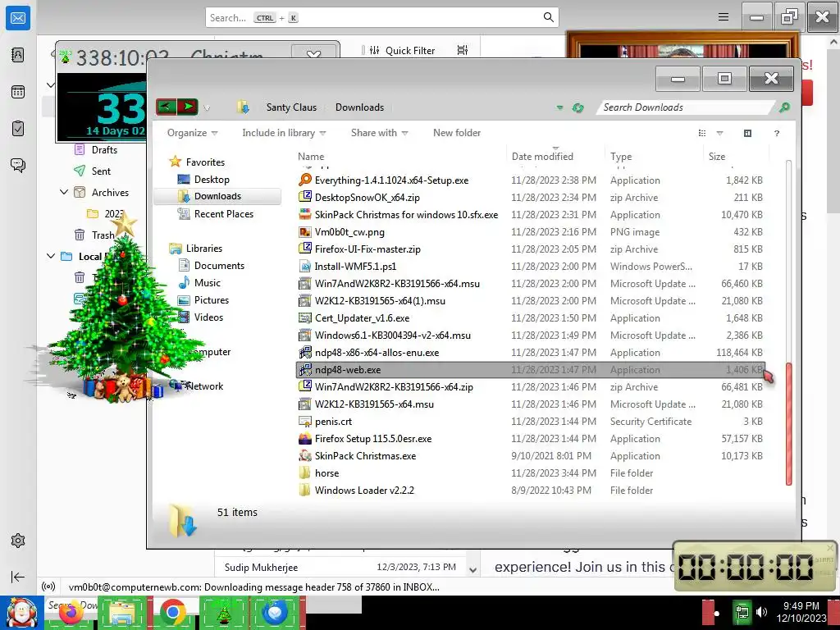Select Vm0b0t_cw.png file icon
The height and width of the screenshot is (630, 840).
pyautogui.click(x=305, y=232)
